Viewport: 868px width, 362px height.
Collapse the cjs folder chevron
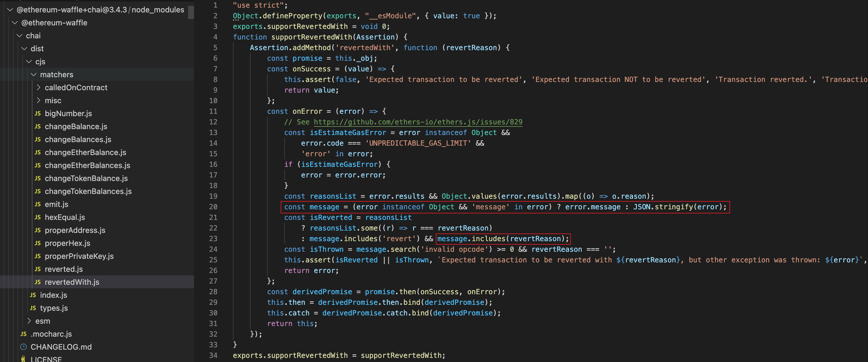(29, 62)
